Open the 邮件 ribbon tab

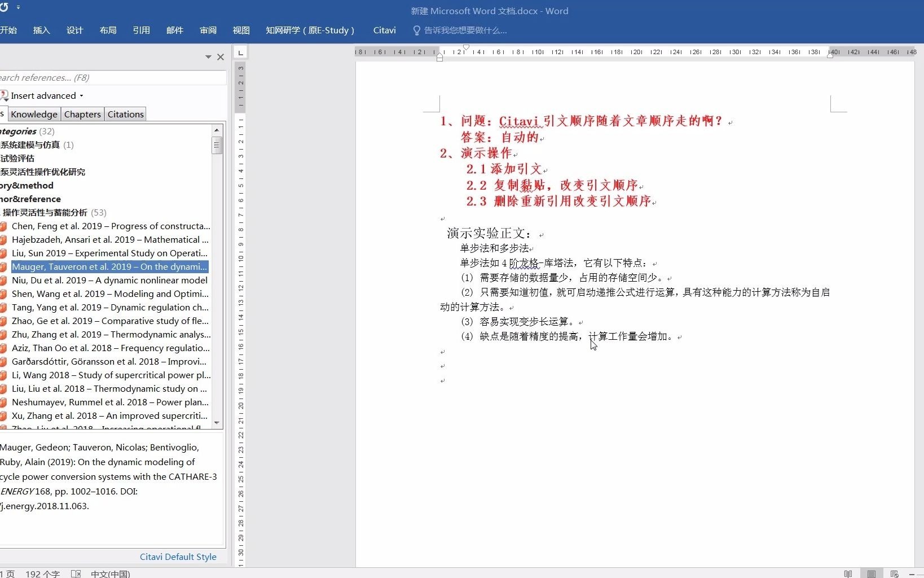pyautogui.click(x=175, y=30)
